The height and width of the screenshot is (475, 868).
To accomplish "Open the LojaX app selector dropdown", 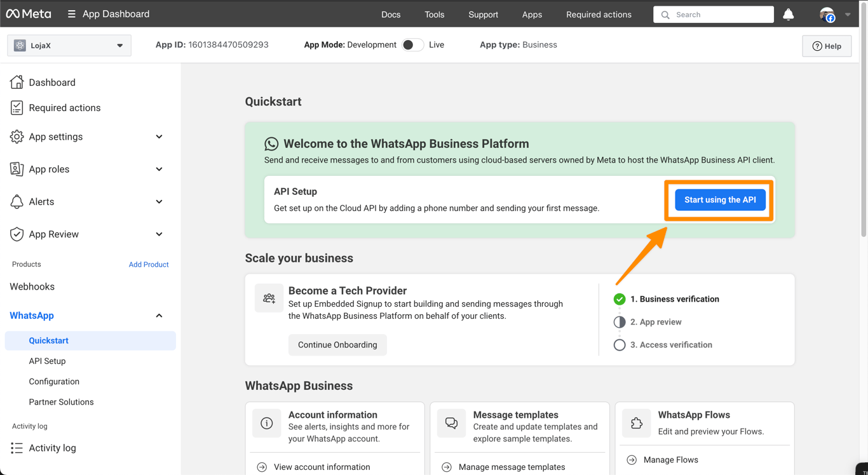I will click(69, 46).
